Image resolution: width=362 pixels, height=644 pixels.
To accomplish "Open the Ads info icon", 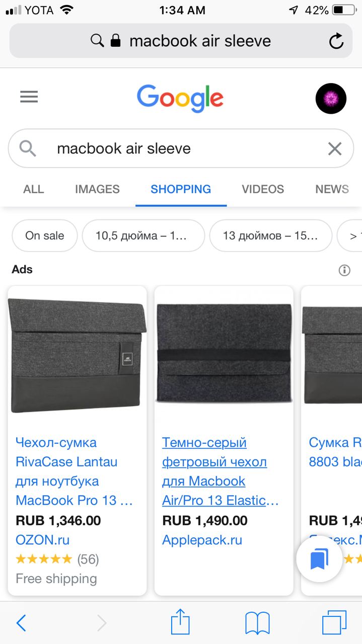I will pyautogui.click(x=344, y=270).
